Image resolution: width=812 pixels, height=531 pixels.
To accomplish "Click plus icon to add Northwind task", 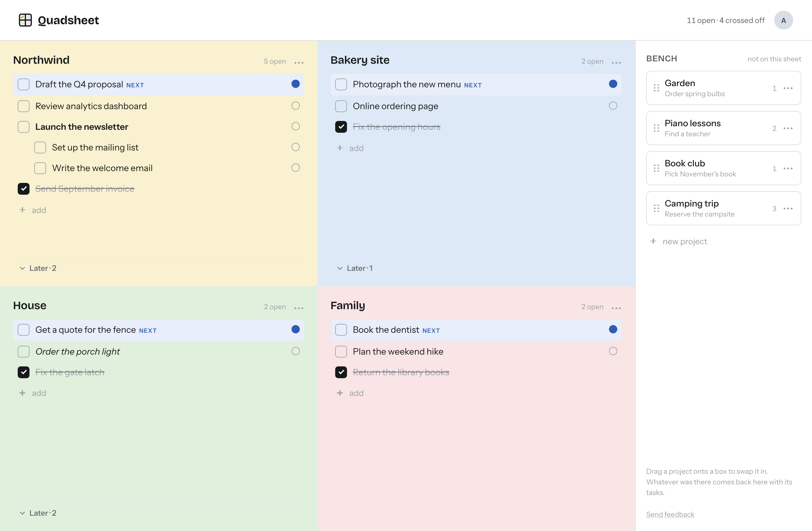I will (22, 210).
